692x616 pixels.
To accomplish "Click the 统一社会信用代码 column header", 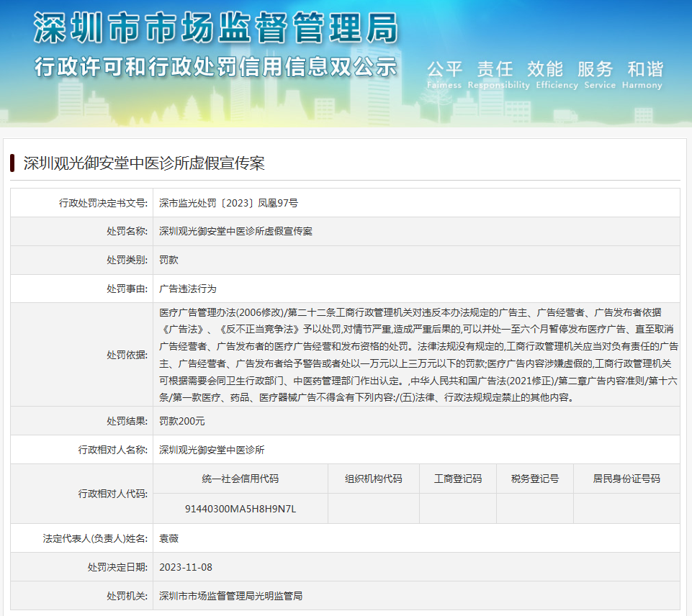I will [x=241, y=479].
